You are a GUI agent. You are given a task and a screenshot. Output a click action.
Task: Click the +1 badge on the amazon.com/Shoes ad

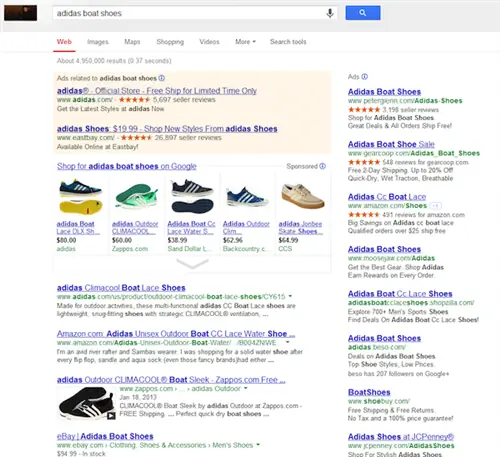coord(435,206)
